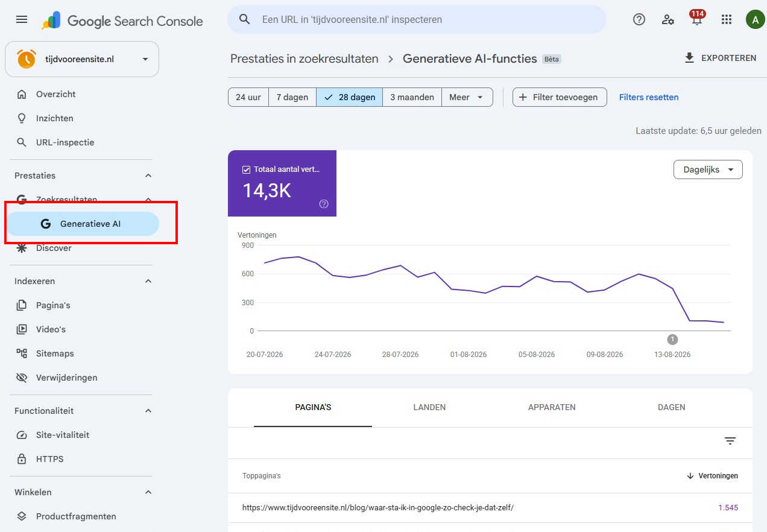
Task: Open the table filter icon
Action: click(x=730, y=441)
